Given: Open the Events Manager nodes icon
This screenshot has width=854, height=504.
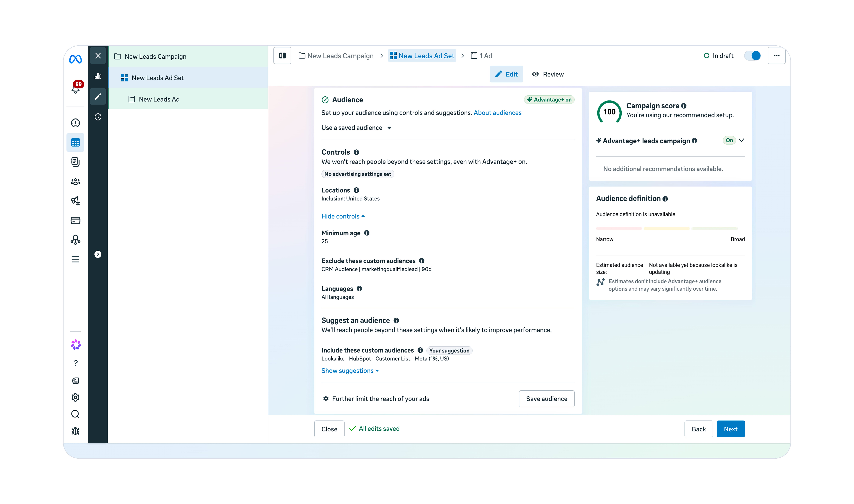Looking at the screenshot, I should 75,240.
